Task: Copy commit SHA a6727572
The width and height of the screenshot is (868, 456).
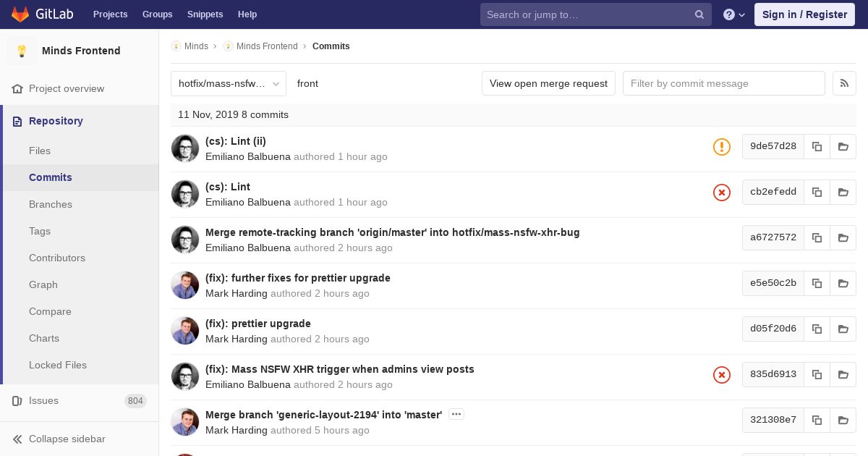Action: tap(817, 237)
